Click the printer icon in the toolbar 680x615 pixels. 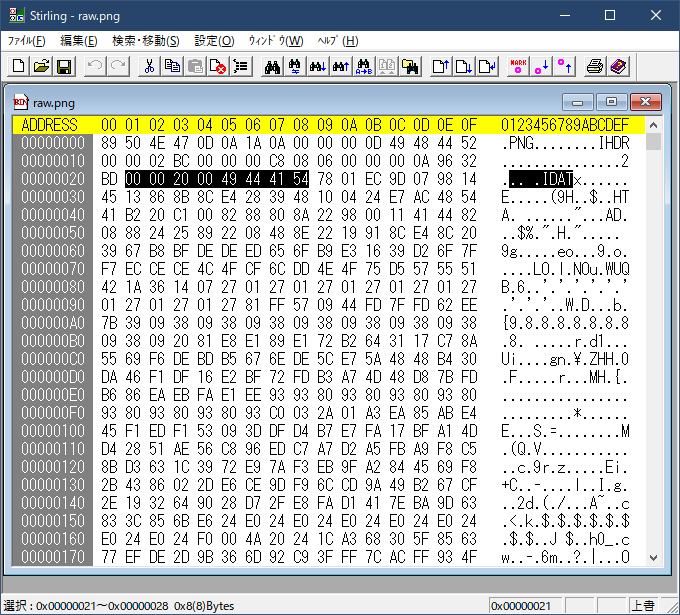point(595,67)
